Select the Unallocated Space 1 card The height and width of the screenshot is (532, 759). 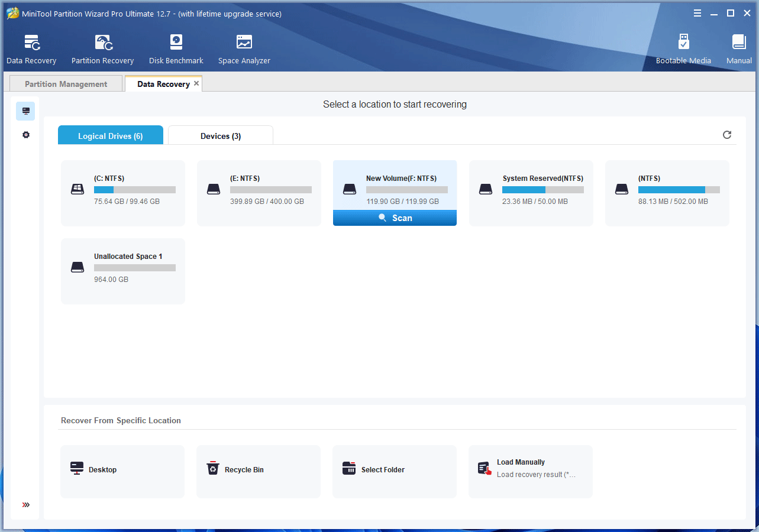[123, 271]
